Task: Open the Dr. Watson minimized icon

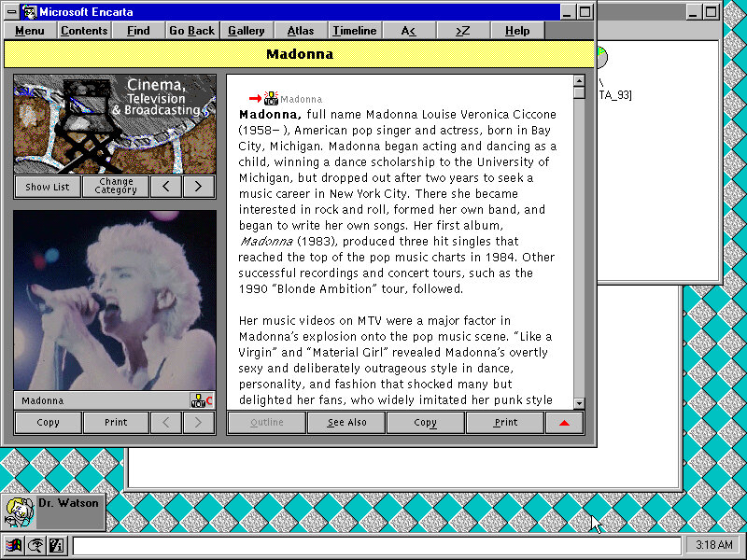Action: click(x=20, y=511)
